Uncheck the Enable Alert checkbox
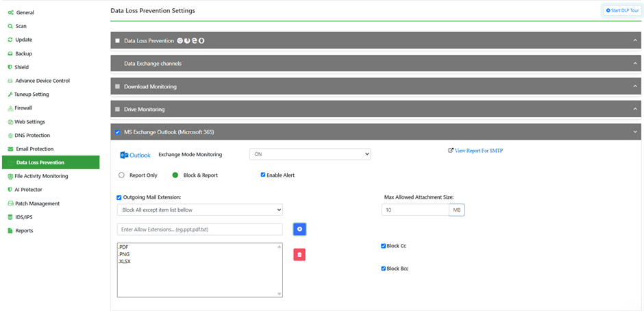The width and height of the screenshot is (644, 311). point(263,175)
